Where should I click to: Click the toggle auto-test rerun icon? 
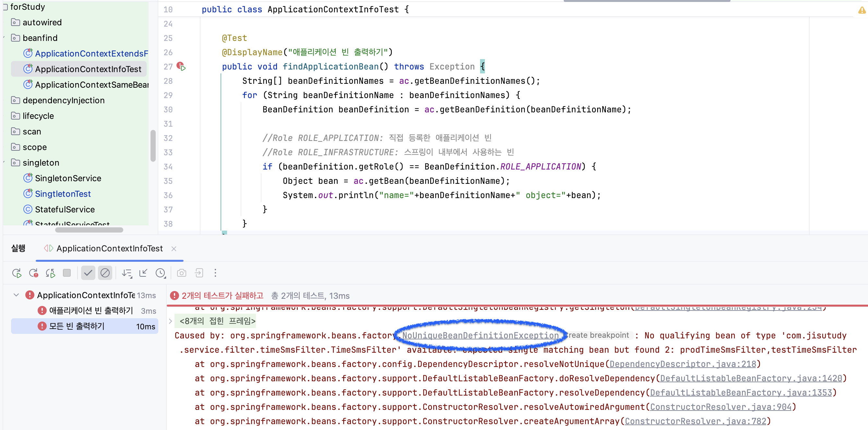(x=50, y=273)
